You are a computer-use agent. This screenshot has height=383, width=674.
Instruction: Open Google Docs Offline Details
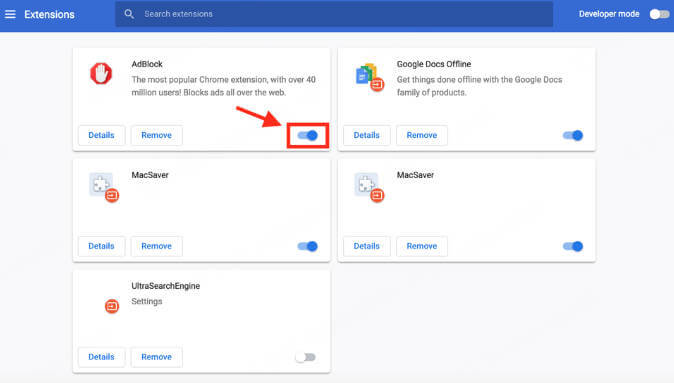point(367,135)
